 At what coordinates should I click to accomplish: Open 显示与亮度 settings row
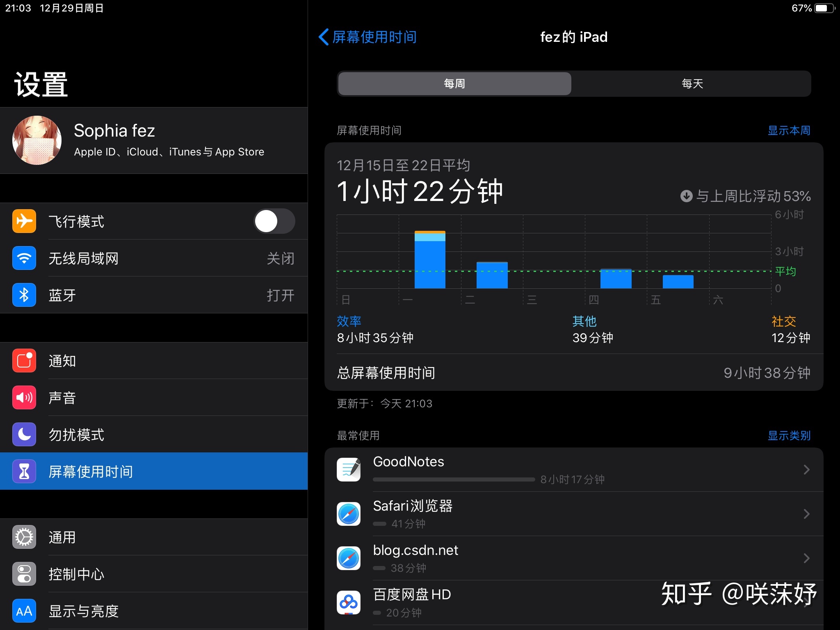tap(154, 611)
